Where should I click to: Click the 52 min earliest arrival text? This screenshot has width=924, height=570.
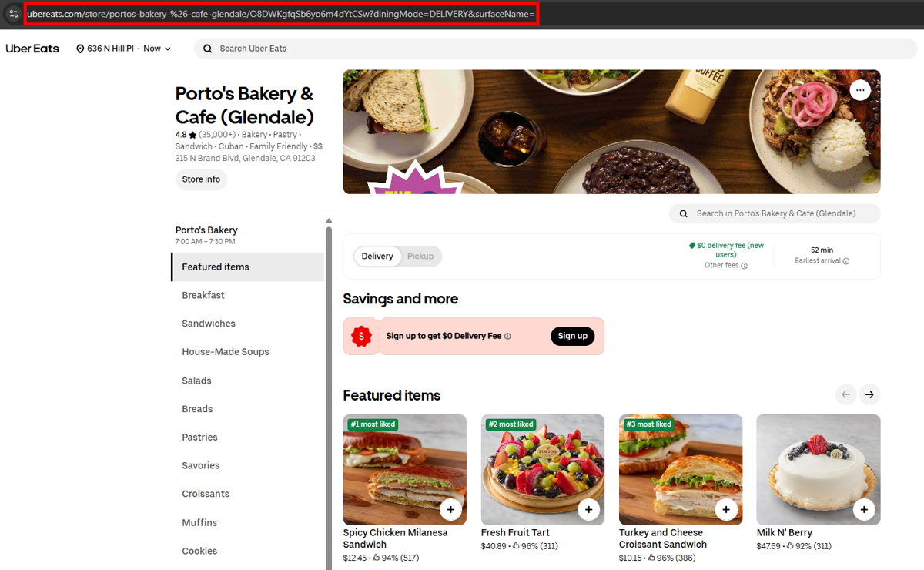(822, 250)
